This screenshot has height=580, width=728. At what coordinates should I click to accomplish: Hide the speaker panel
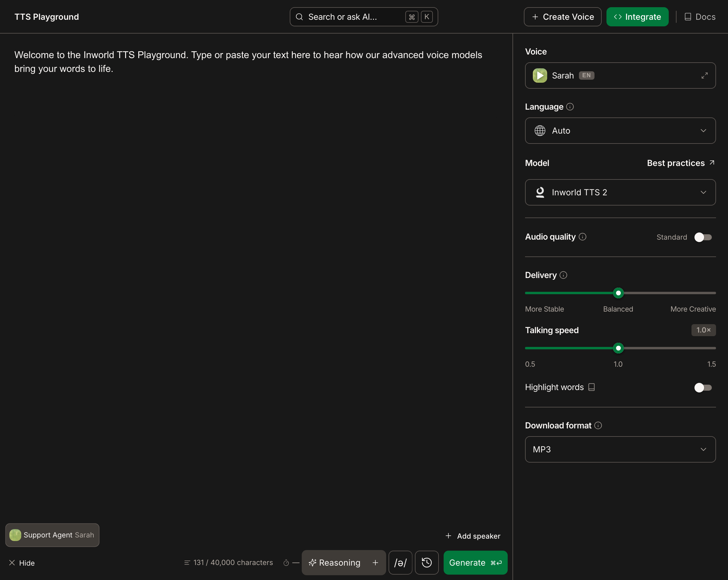(x=22, y=563)
